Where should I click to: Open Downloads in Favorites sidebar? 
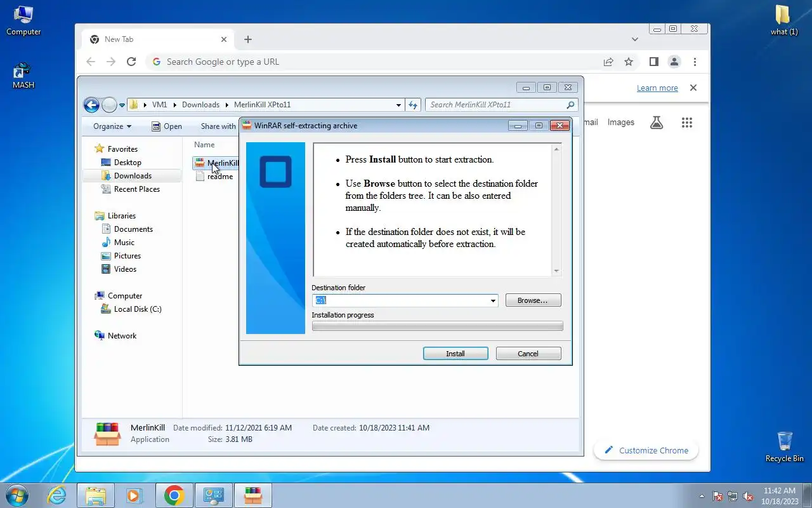click(133, 176)
